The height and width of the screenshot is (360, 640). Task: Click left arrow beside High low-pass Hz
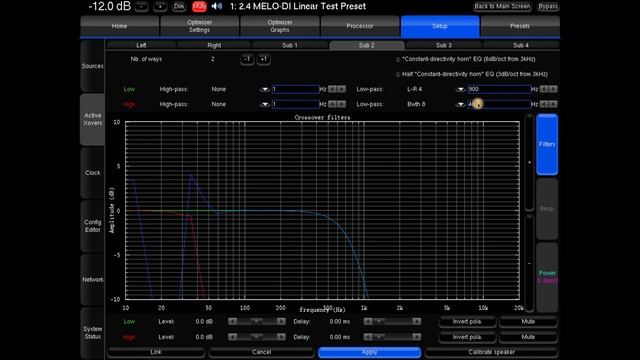point(544,104)
